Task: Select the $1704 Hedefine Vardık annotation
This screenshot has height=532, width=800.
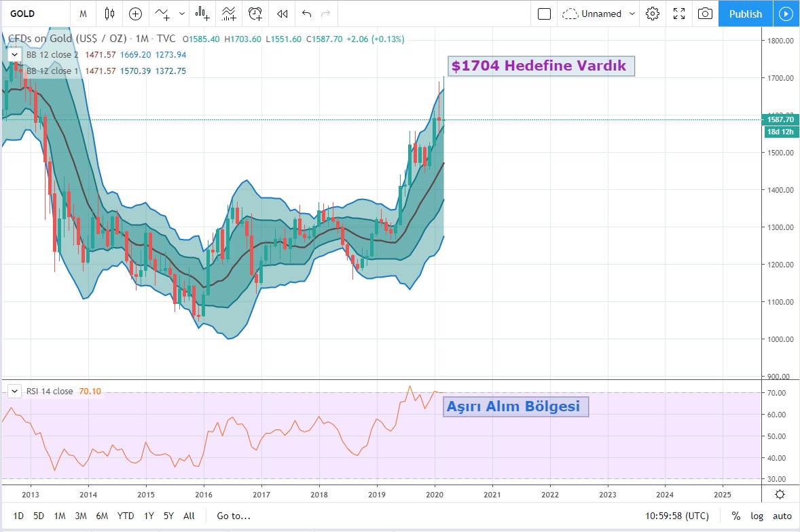Action: [x=541, y=66]
